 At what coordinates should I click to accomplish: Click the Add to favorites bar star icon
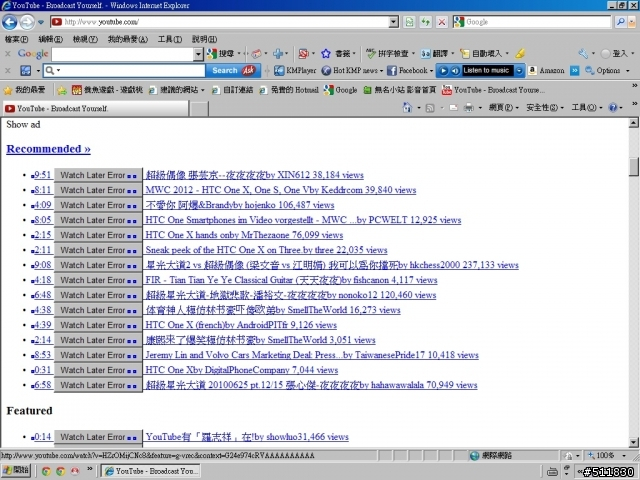62,90
